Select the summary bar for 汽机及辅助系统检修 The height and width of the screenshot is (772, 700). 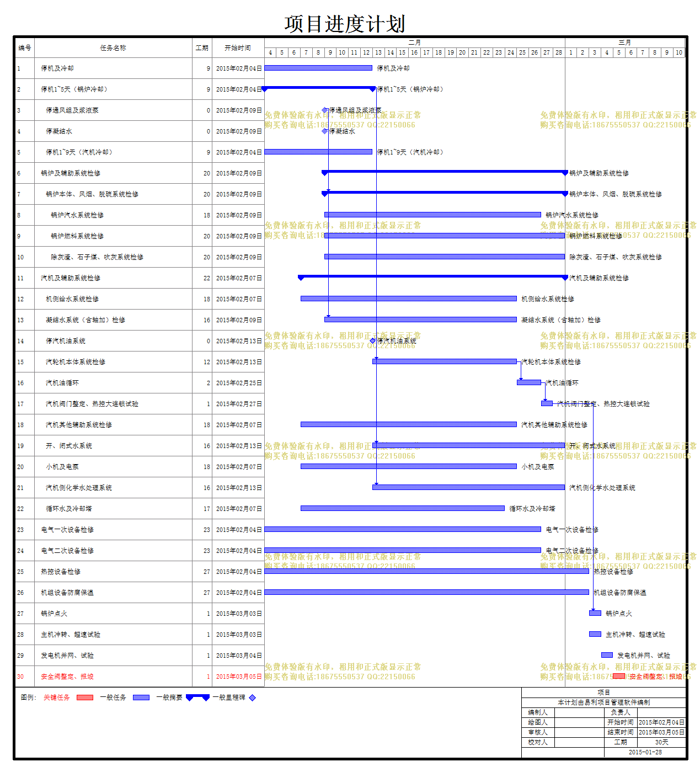click(x=433, y=277)
